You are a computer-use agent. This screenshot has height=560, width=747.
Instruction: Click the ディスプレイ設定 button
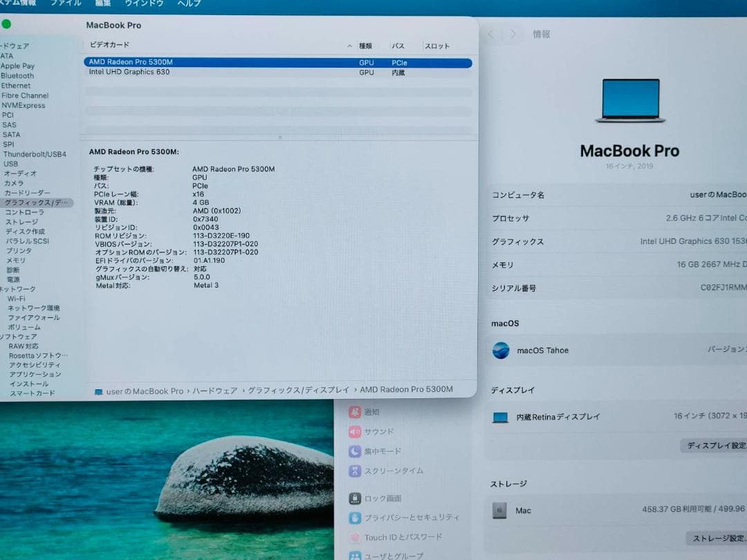(x=714, y=445)
